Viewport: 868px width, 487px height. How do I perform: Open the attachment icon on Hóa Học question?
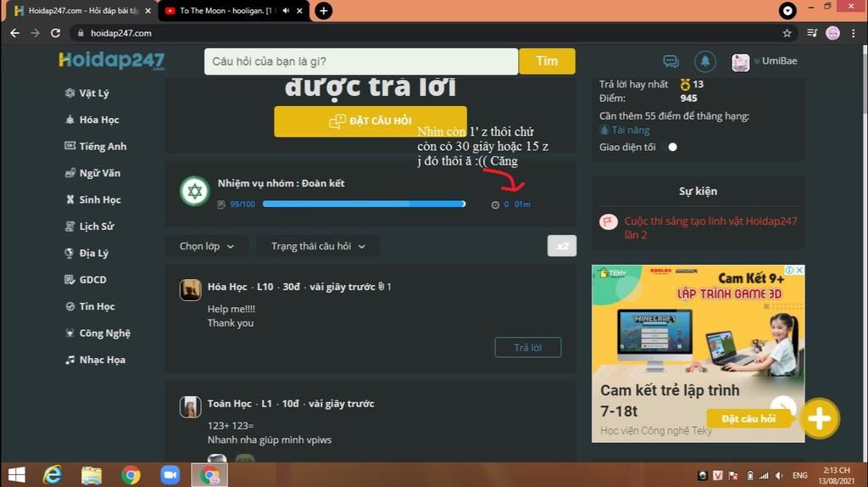point(381,287)
